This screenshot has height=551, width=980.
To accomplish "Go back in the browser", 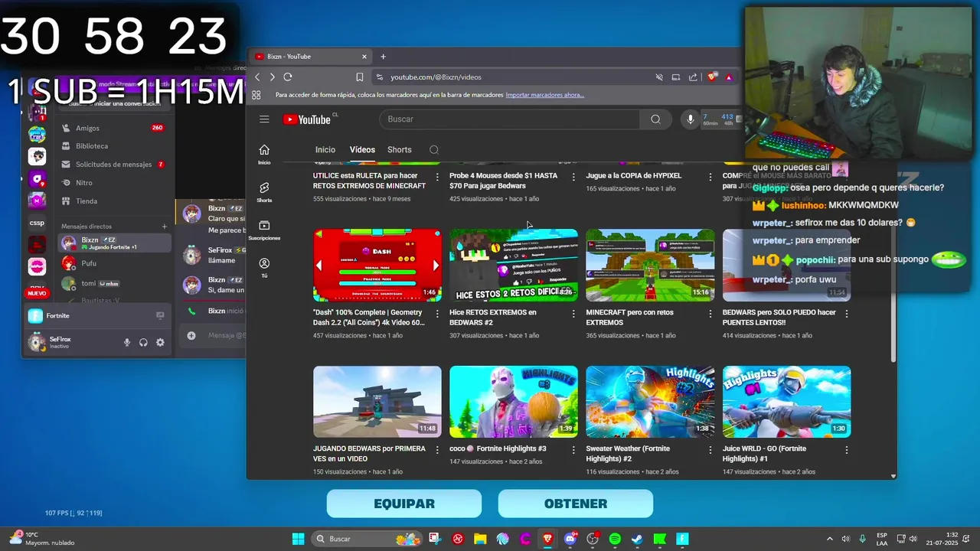I will (257, 77).
